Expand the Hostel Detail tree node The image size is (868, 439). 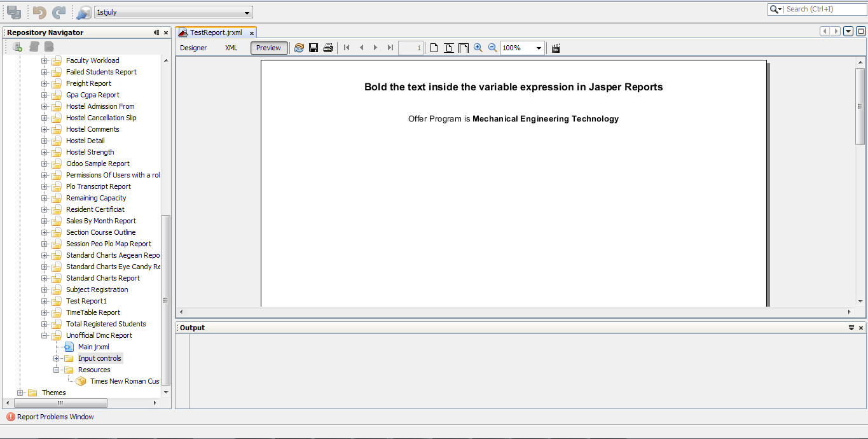coord(43,141)
